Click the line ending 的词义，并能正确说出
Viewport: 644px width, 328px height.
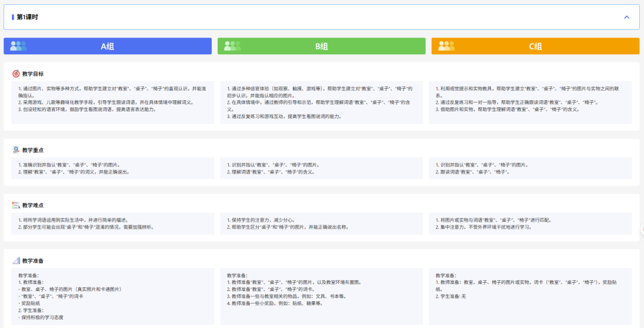(x=74, y=172)
